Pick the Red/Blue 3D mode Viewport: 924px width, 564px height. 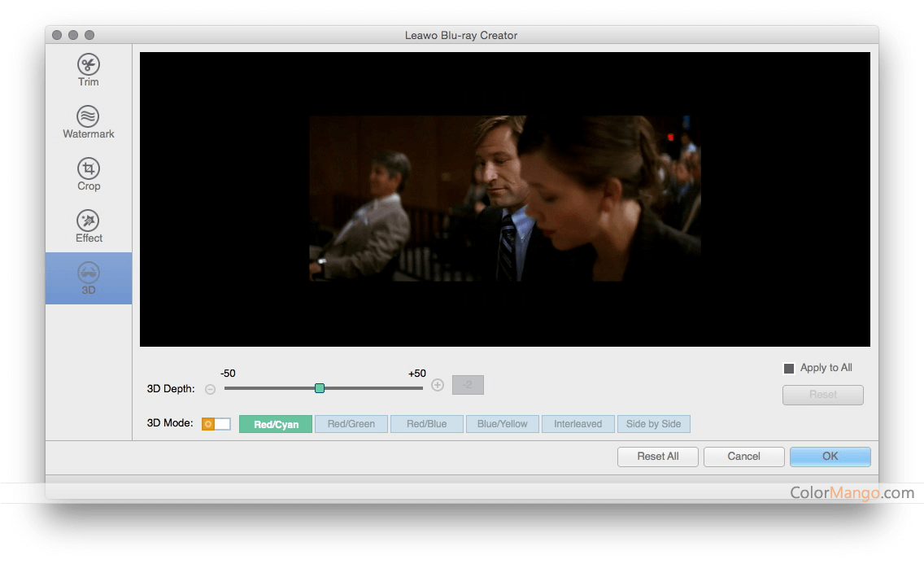(x=427, y=424)
